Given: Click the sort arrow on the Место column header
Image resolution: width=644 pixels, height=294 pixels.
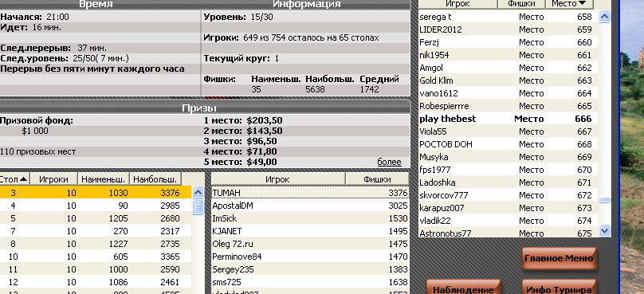Looking at the screenshot, I should coord(582,4).
